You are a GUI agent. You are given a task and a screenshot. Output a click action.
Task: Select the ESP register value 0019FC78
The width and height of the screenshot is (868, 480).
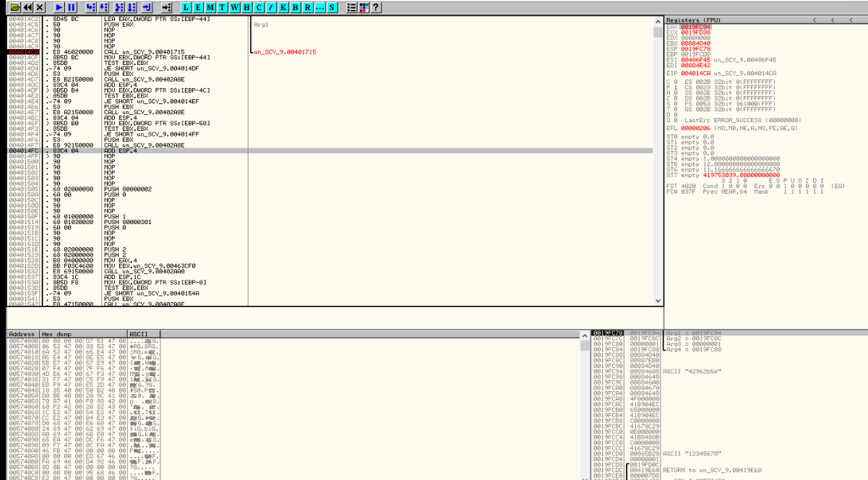[695, 48]
